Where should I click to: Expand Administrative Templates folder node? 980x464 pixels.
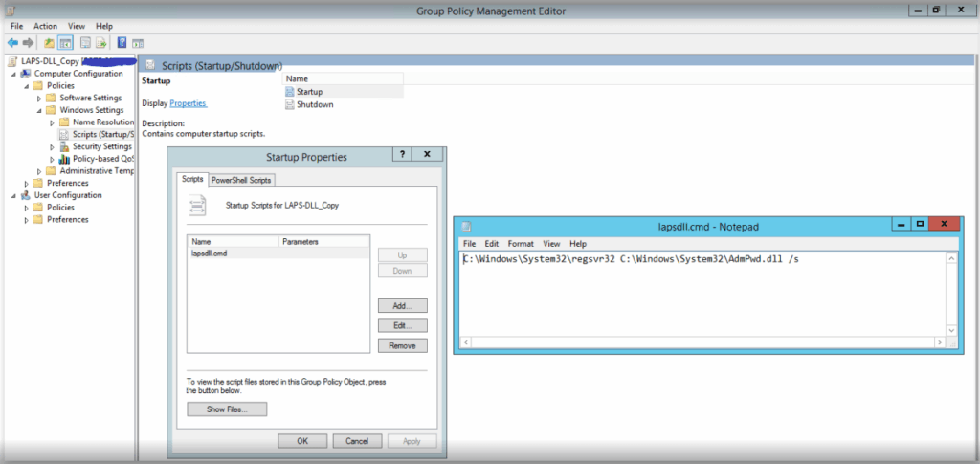[x=39, y=171]
